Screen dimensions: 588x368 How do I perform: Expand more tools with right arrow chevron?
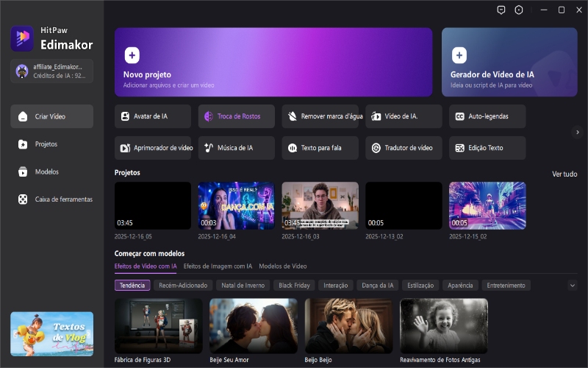[577, 132]
